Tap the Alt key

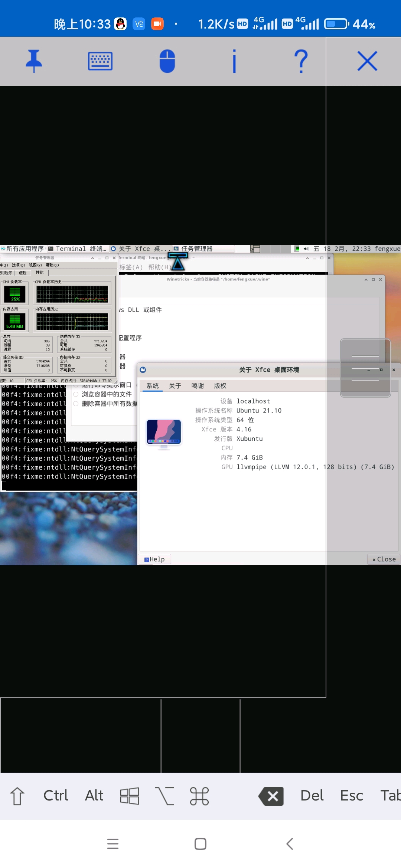coord(94,796)
